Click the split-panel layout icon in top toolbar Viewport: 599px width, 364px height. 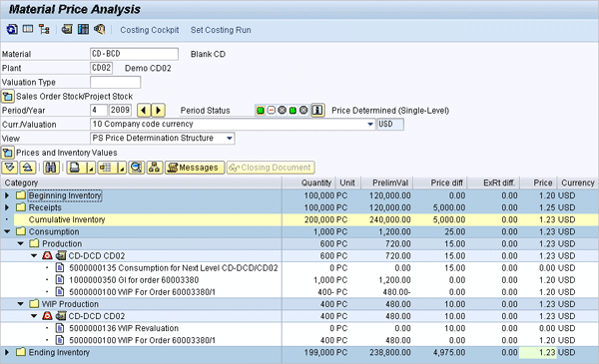click(x=28, y=29)
